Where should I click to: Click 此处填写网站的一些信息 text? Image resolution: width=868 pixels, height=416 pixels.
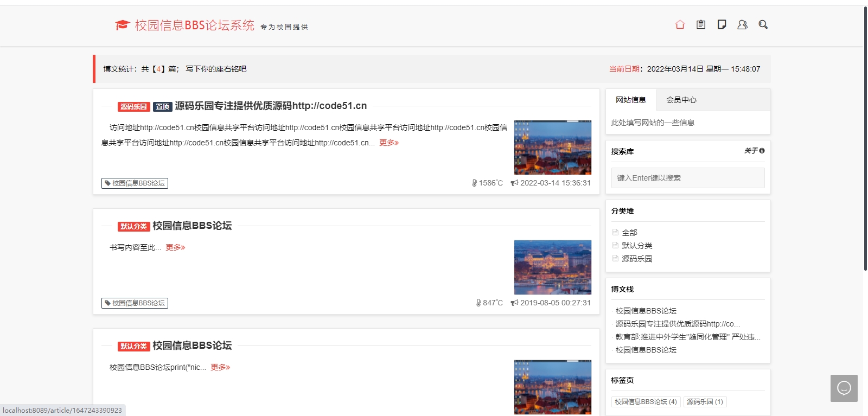tap(653, 123)
